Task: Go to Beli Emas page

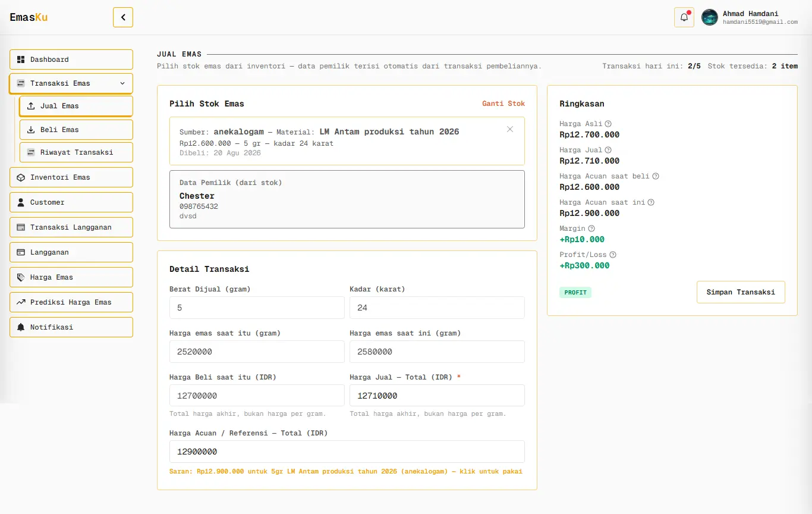Action: (76, 130)
